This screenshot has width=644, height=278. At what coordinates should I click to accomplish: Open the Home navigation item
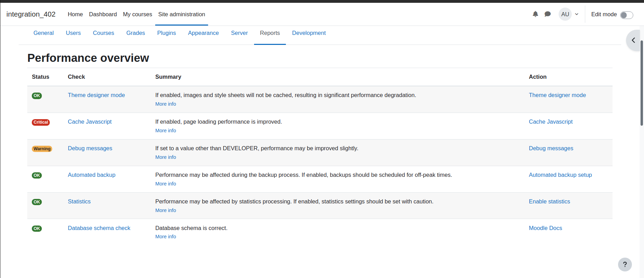[x=75, y=14]
